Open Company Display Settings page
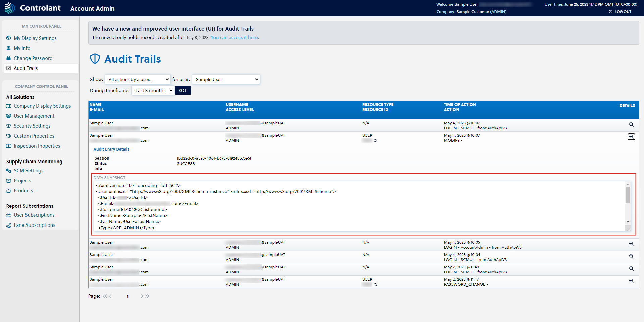 (42, 106)
